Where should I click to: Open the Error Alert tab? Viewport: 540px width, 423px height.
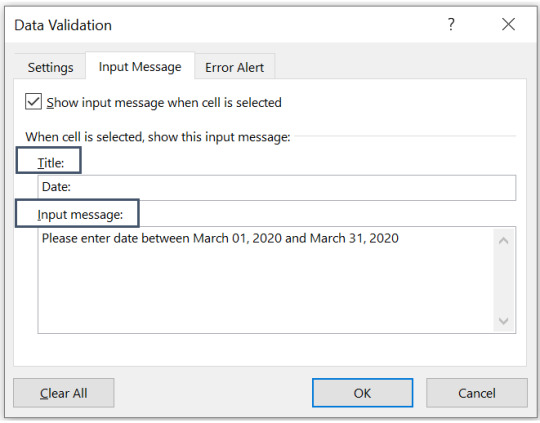pos(235,67)
